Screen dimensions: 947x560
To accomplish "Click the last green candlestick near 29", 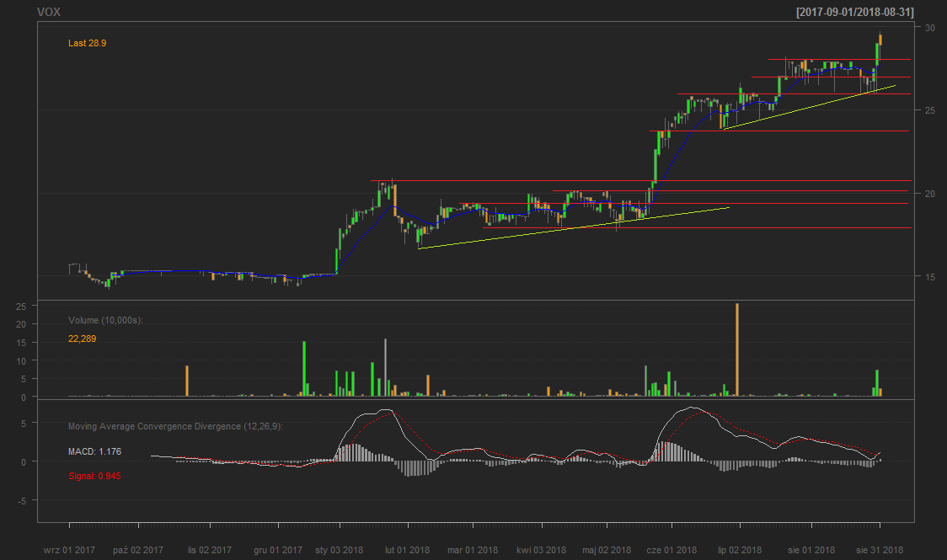I will [877, 54].
